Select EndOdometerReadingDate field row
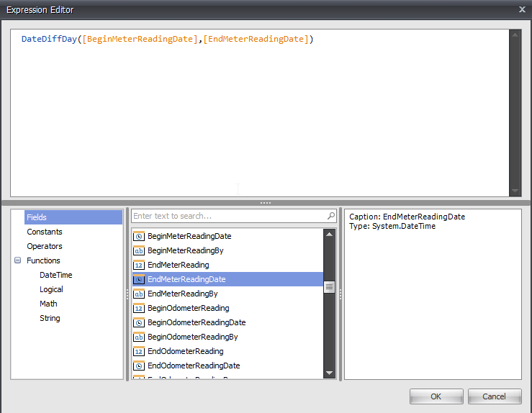The width and height of the screenshot is (532, 413). point(227,366)
